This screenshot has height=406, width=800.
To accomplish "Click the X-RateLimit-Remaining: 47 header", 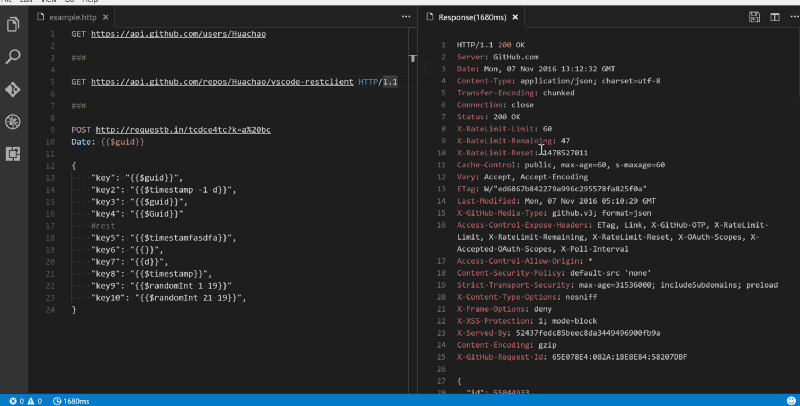I will pyautogui.click(x=513, y=141).
